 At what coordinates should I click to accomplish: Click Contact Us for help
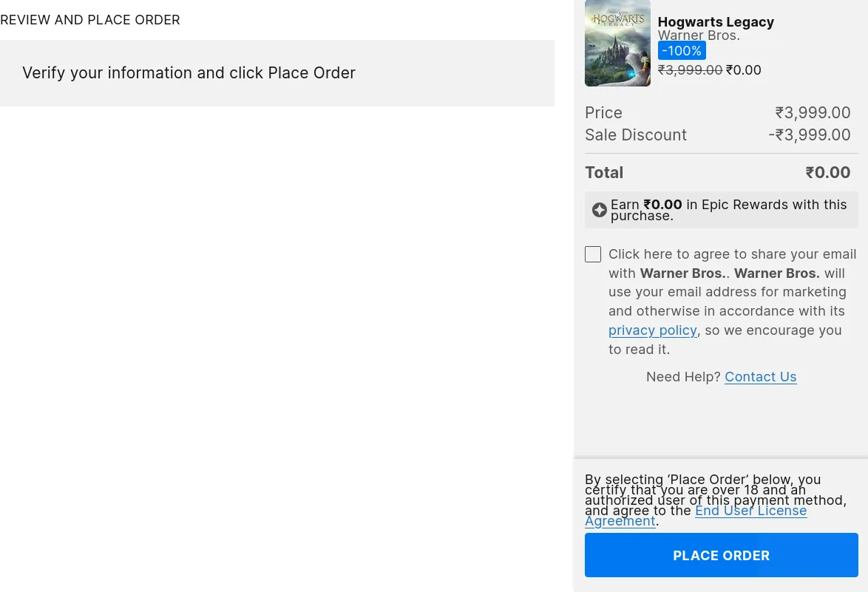(x=760, y=377)
